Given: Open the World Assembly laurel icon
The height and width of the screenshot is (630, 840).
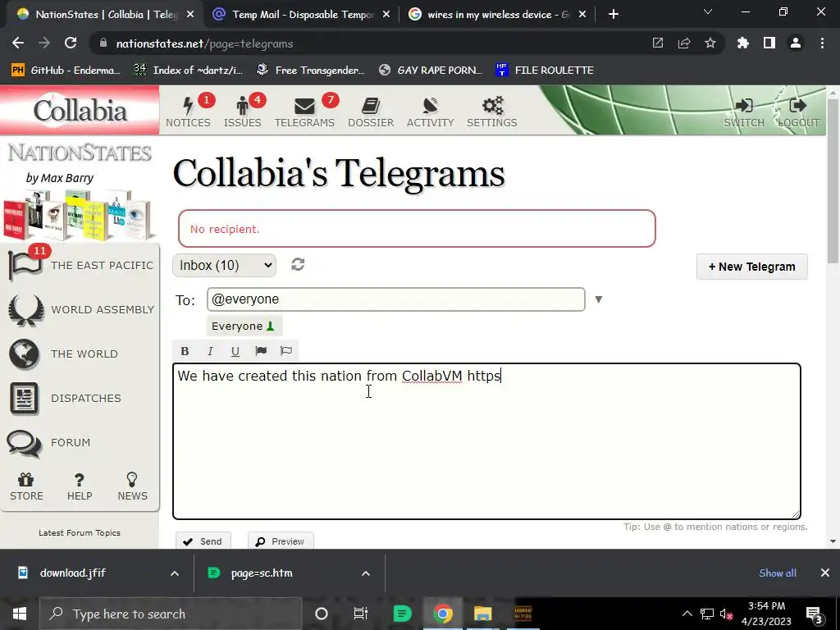Looking at the screenshot, I should (x=25, y=309).
